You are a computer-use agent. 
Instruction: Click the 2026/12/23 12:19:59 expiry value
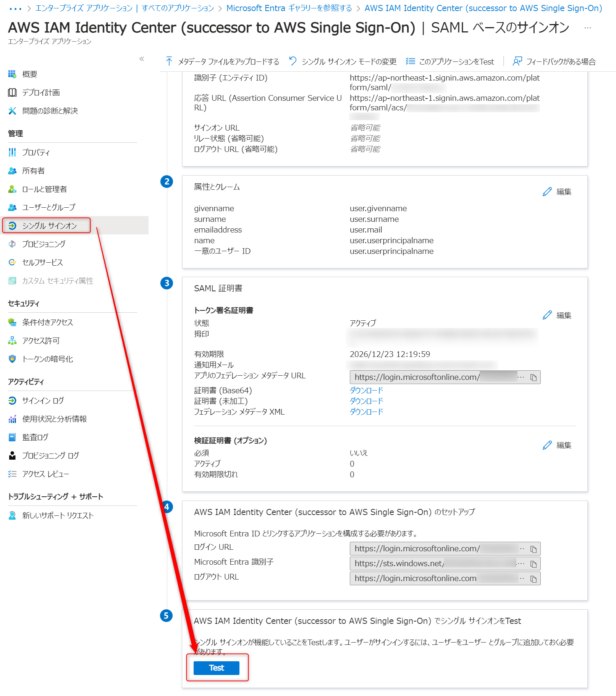pyautogui.click(x=390, y=354)
